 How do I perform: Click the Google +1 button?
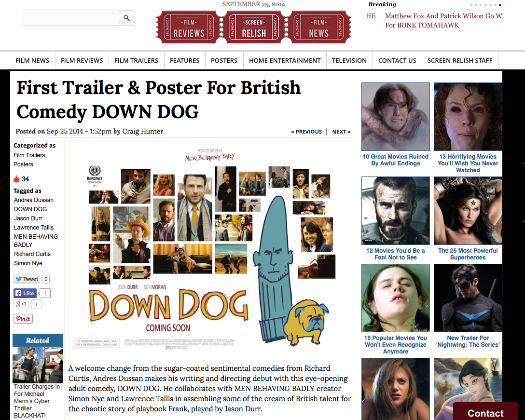point(21,304)
